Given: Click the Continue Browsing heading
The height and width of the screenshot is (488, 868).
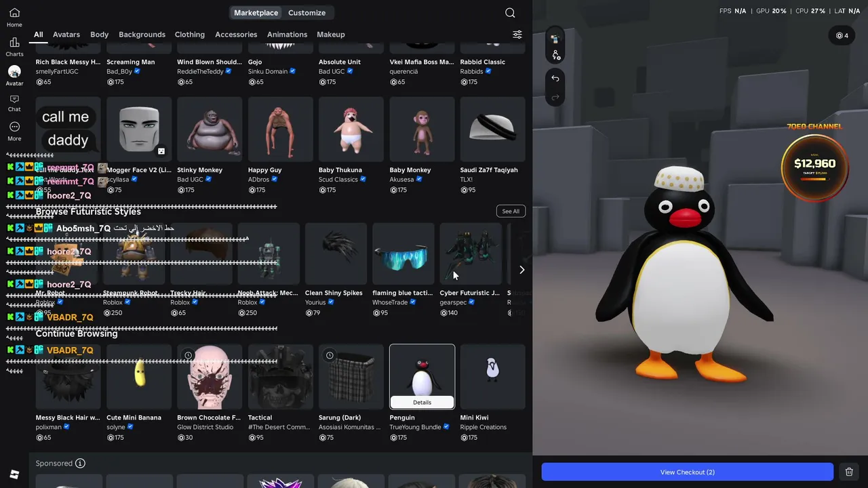Looking at the screenshot, I should coord(77,333).
